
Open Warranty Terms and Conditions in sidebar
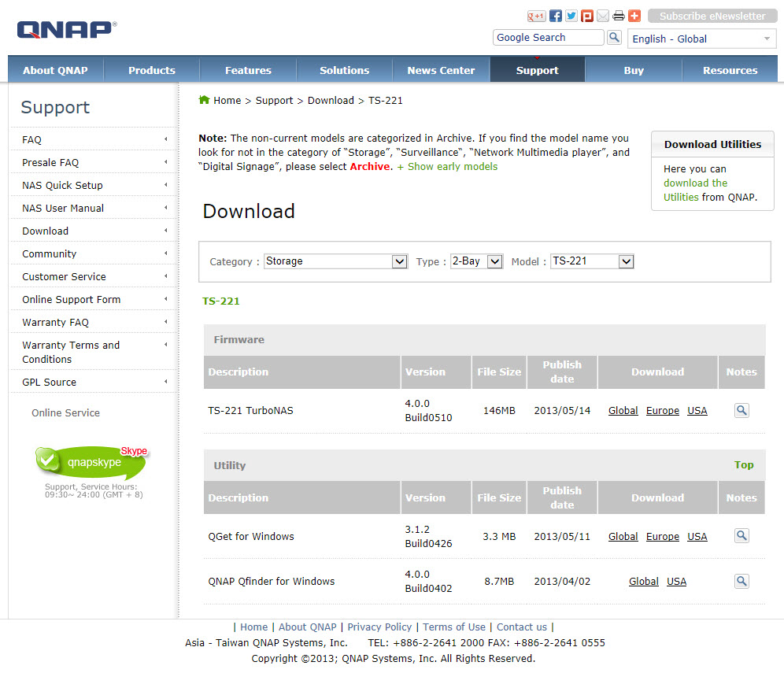pos(71,352)
